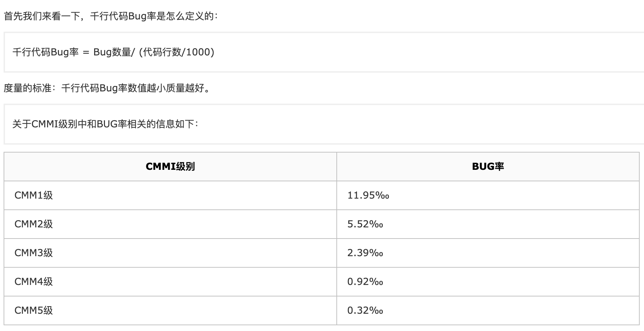Click the 0.32‰ bug rate value

click(x=365, y=310)
